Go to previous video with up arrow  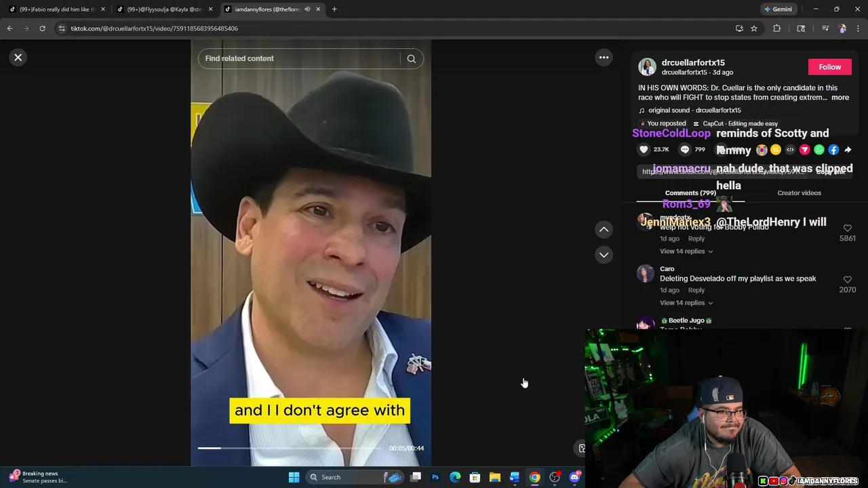pos(604,230)
